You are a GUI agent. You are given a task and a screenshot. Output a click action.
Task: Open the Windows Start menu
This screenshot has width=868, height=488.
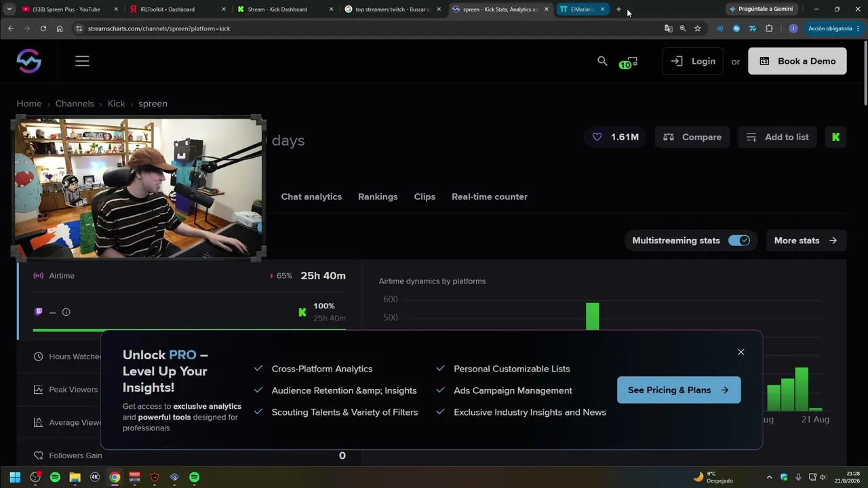tap(15, 477)
